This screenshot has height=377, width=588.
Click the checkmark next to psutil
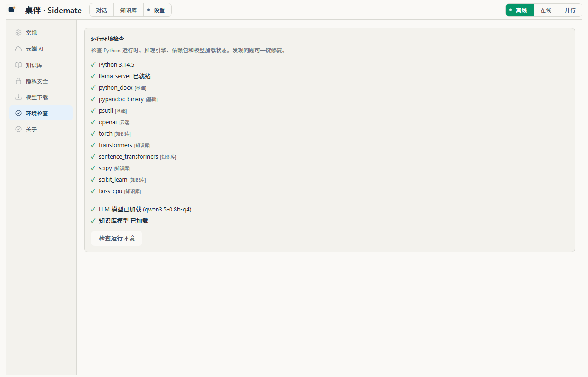(93, 111)
